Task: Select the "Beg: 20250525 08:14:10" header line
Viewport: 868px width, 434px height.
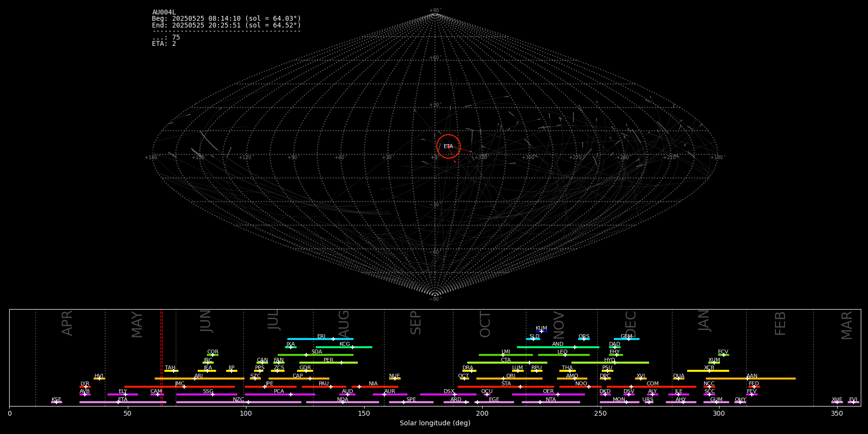Action: 226,19
